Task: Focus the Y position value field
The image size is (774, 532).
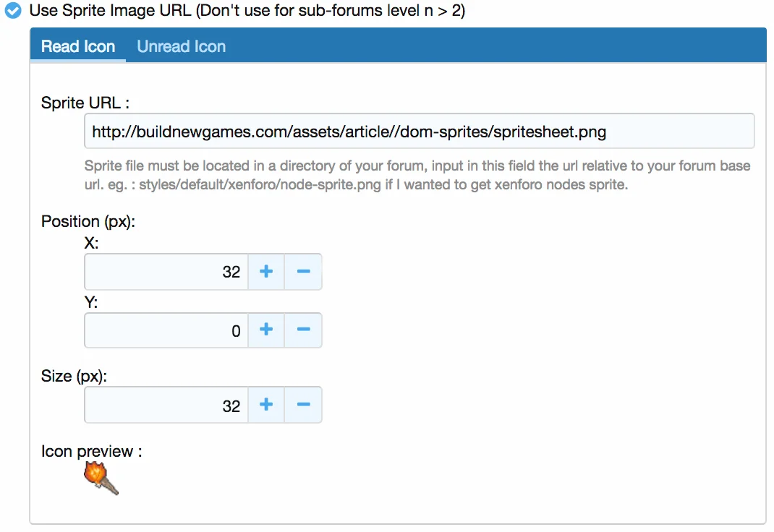Action: 166,330
